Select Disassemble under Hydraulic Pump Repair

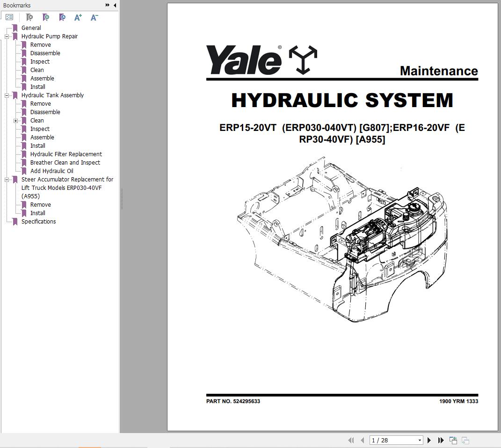click(45, 53)
